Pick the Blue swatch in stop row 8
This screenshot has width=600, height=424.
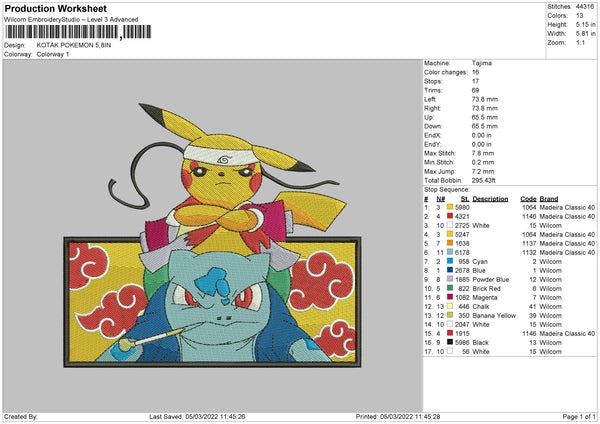450,270
